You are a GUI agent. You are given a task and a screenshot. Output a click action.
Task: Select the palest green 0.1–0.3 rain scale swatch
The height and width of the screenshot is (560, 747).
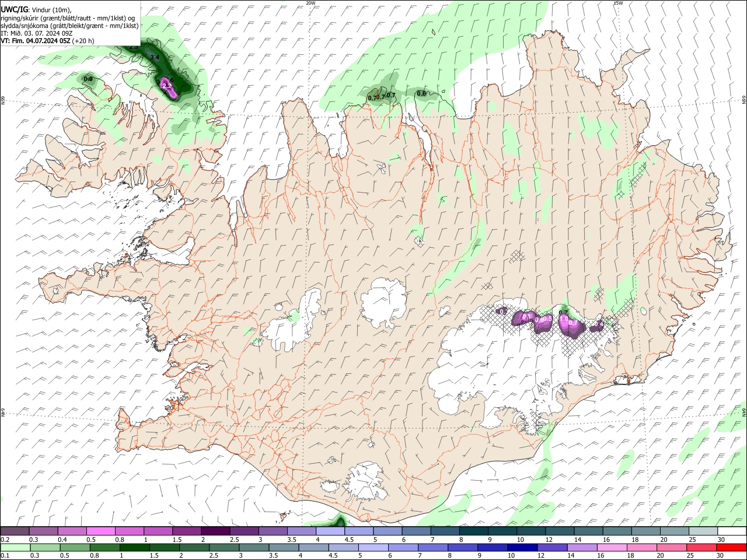(x=15, y=547)
